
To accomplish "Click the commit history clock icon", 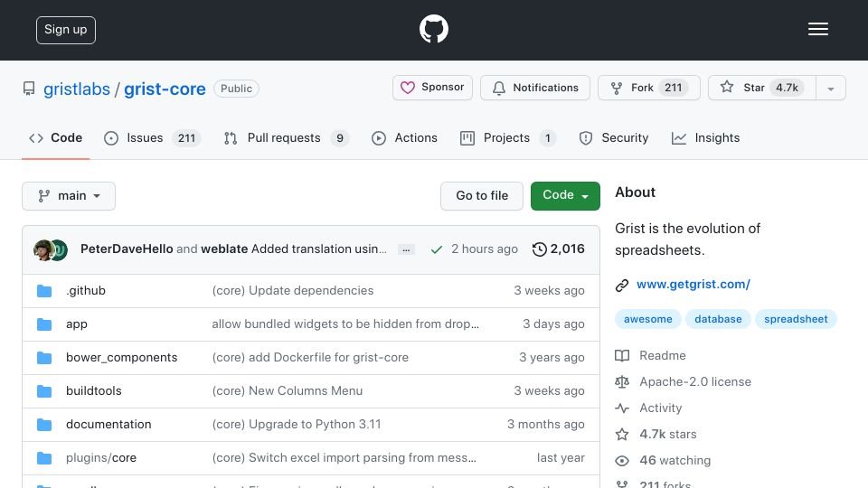I will (x=539, y=249).
